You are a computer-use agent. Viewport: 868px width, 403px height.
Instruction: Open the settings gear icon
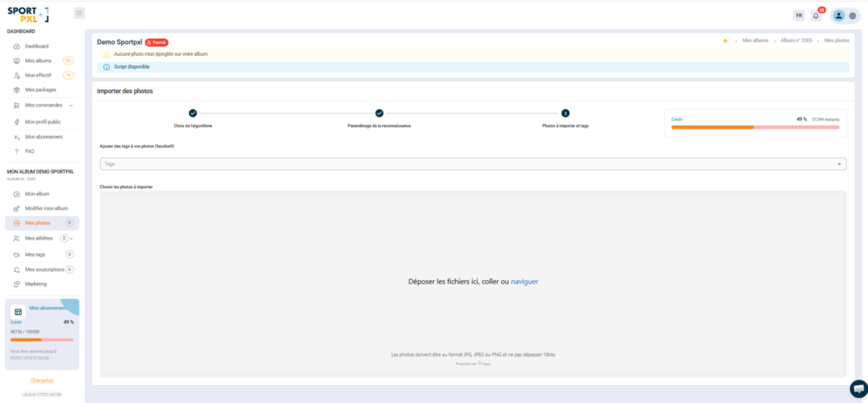tap(853, 15)
